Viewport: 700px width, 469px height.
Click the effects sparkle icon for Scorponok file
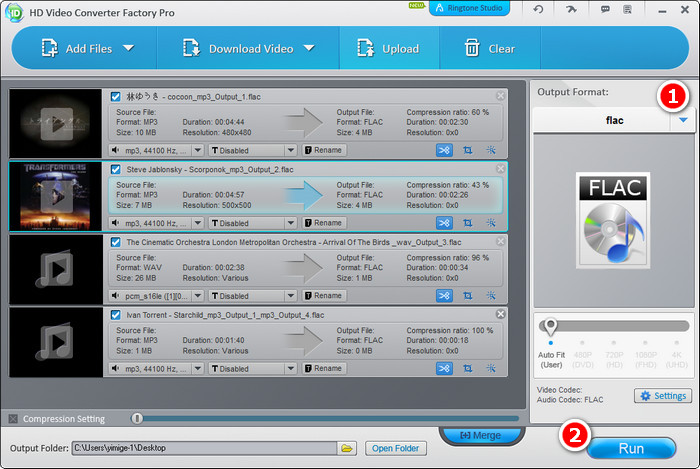coord(491,223)
